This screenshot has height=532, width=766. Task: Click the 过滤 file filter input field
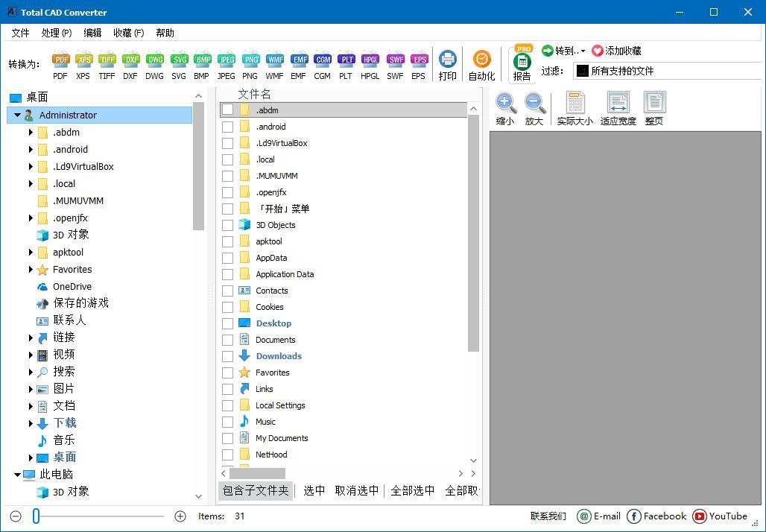click(x=663, y=70)
